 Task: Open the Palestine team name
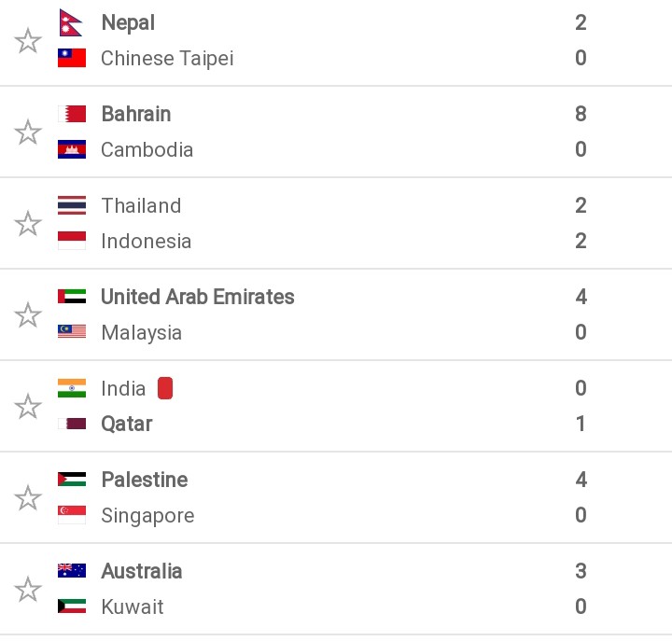[145, 480]
